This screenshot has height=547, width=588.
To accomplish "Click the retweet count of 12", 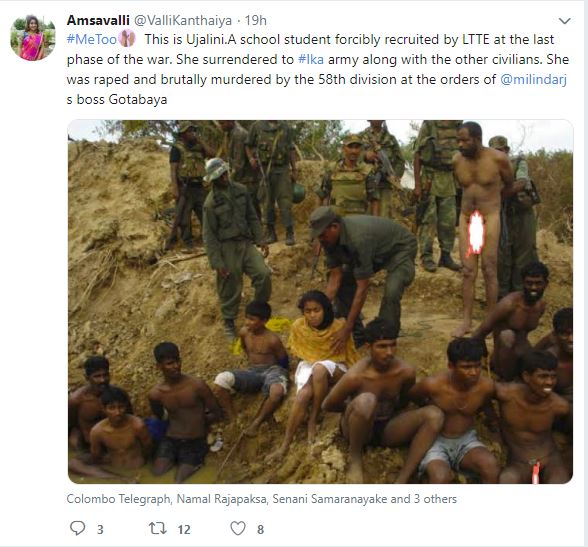I will [184, 529].
